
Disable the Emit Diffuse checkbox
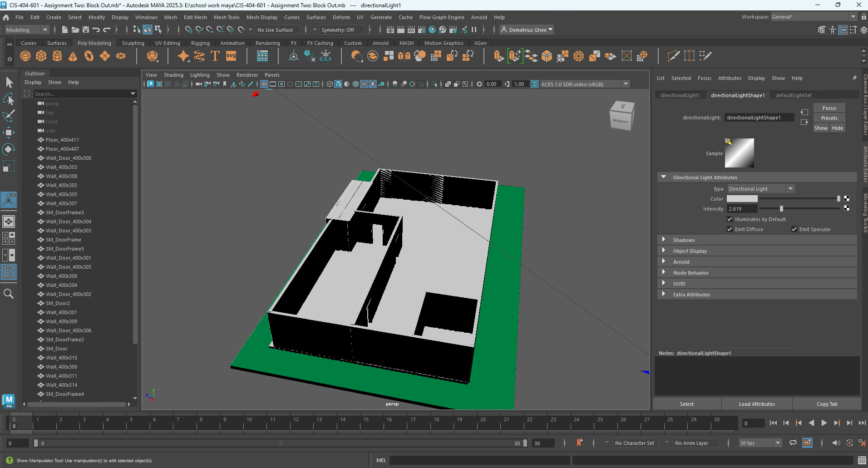730,229
